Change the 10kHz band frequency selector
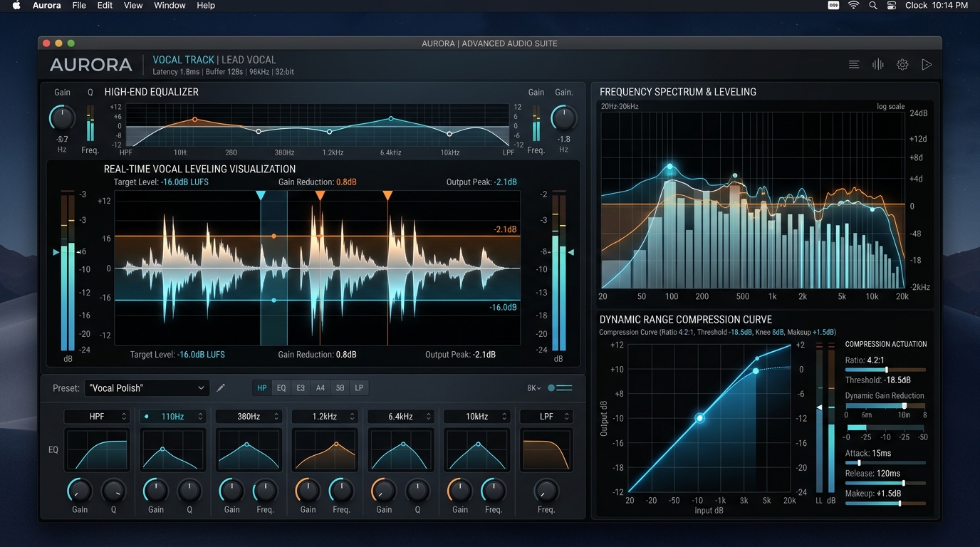The image size is (980, 547). click(x=476, y=417)
